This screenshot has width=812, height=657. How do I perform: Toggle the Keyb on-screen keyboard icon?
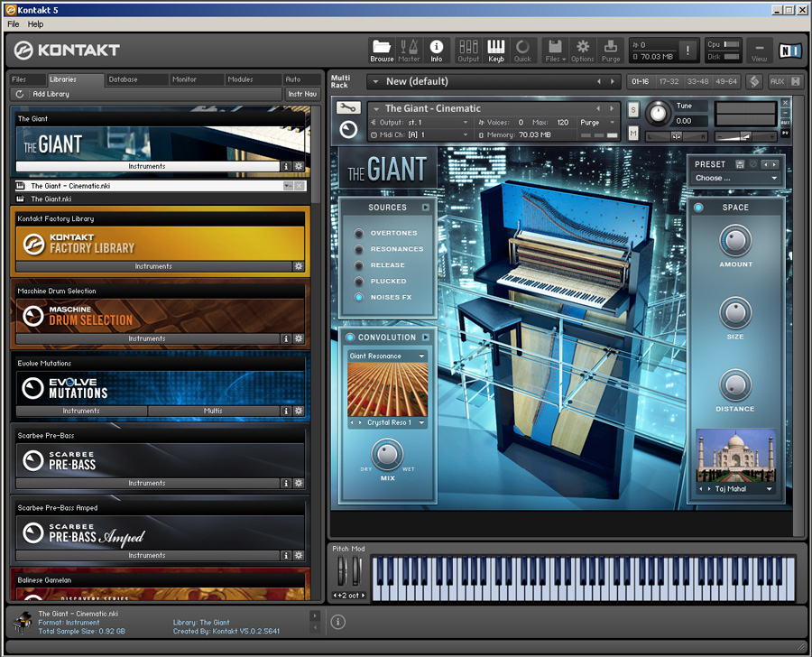[x=496, y=51]
